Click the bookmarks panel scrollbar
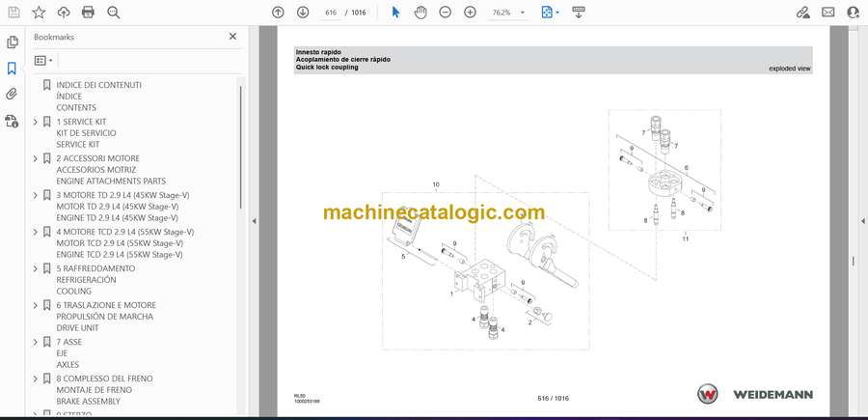The width and height of the screenshot is (868, 420). point(240,147)
